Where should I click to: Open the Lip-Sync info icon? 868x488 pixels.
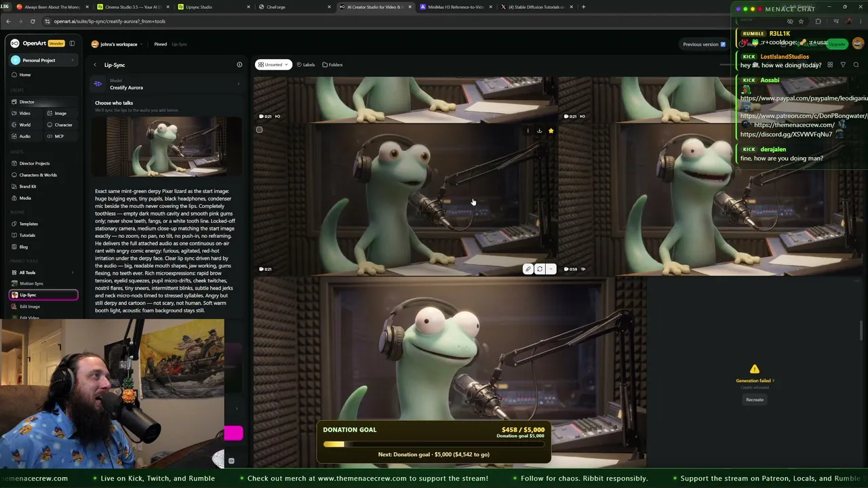pyautogui.click(x=239, y=65)
